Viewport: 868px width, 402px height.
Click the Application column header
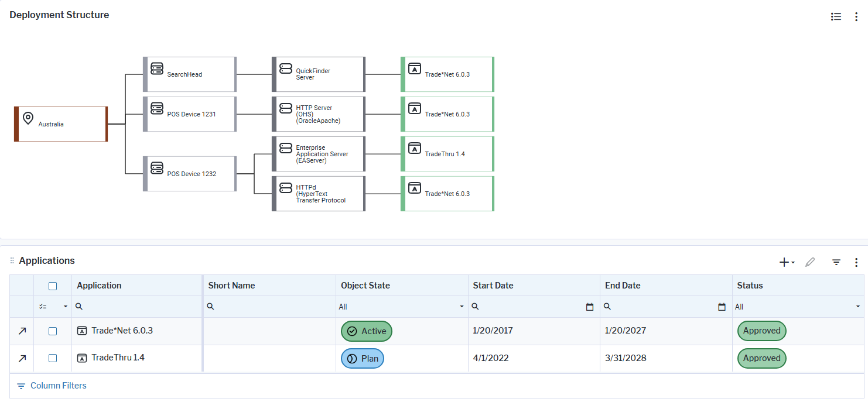(x=100, y=286)
